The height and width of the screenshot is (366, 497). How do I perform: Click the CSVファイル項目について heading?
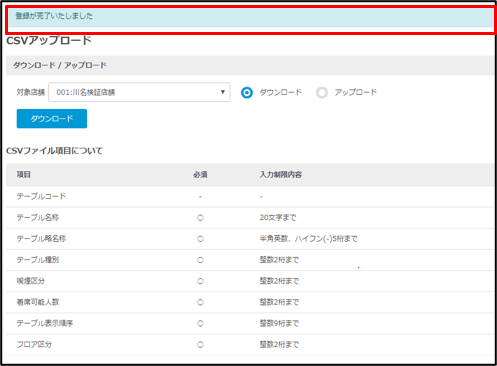[54, 151]
